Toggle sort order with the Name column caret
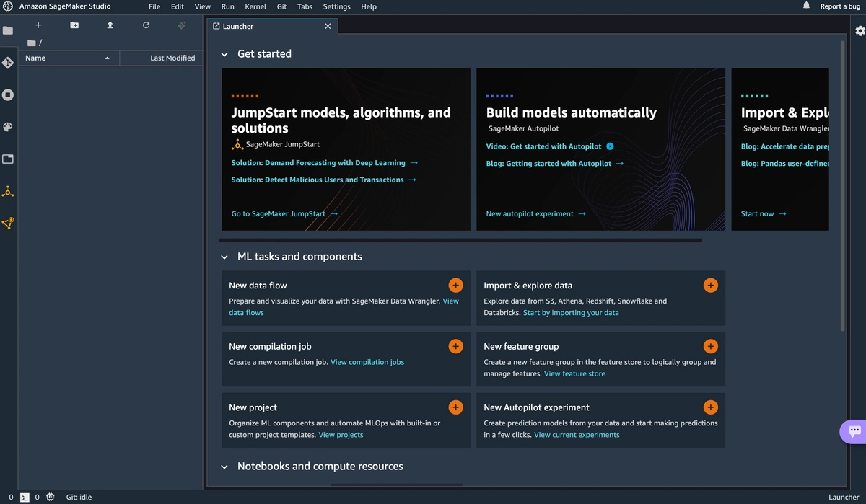Screen dimensions: 866x504 point(108,58)
